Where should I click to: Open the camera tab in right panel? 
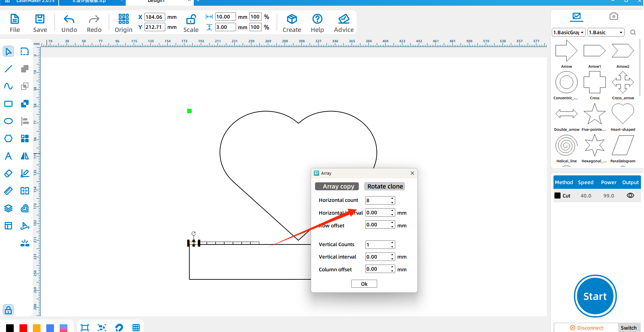point(614,16)
